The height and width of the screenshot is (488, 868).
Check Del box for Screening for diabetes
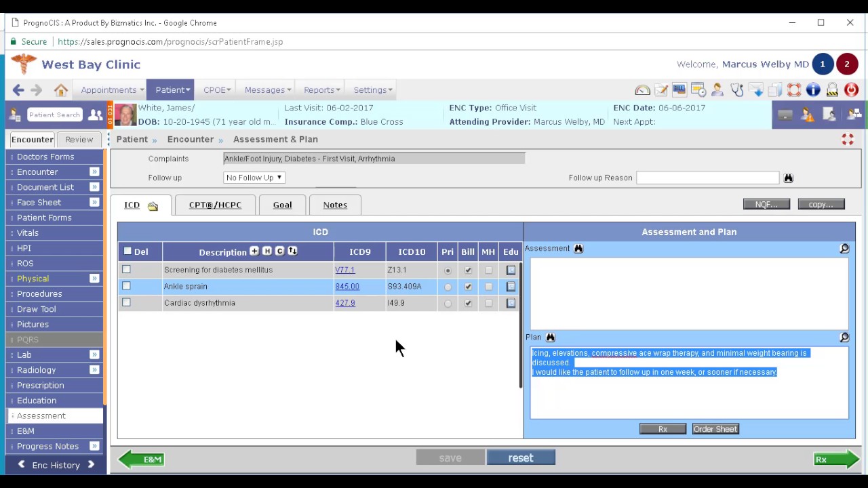point(126,270)
